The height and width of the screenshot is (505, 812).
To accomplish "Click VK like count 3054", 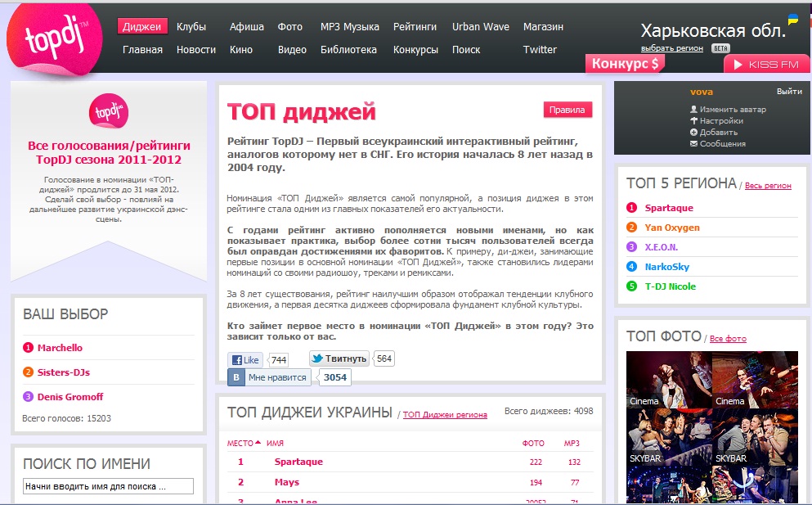I will pos(335,377).
